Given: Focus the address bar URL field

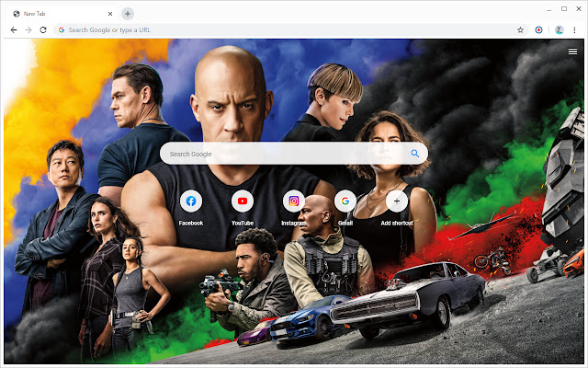Looking at the screenshot, I should [x=288, y=30].
